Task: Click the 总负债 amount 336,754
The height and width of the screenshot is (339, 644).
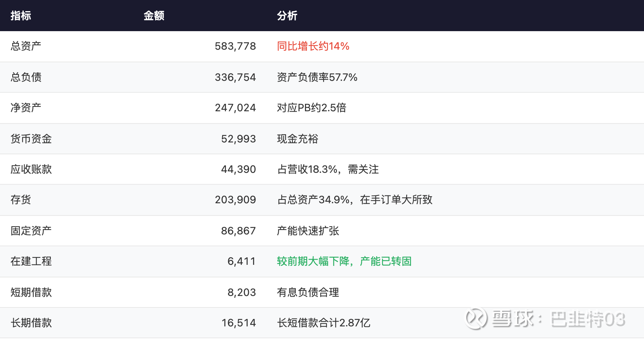Action: (235, 77)
